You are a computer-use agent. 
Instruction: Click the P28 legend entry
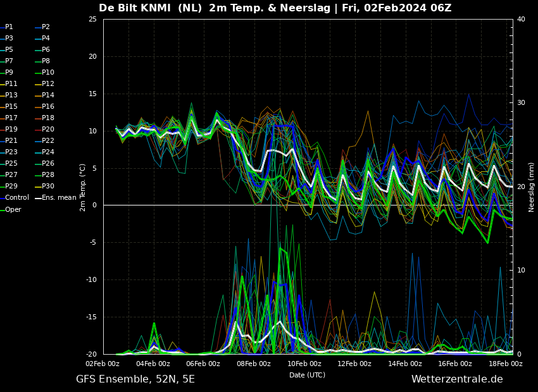tap(47, 175)
